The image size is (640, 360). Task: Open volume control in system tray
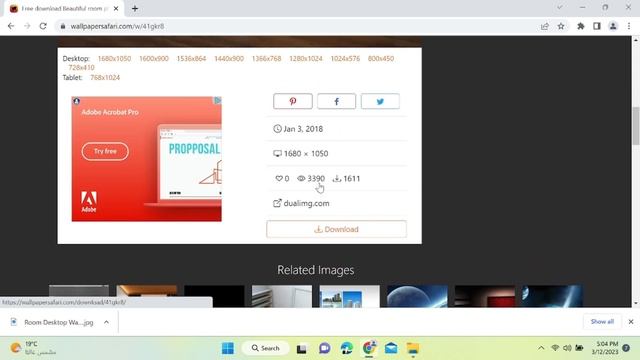pyautogui.click(x=567, y=348)
